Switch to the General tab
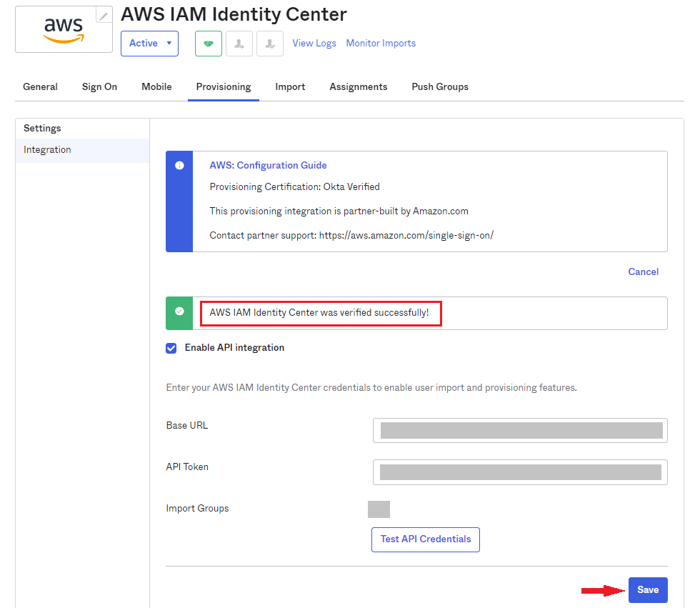The image size is (700, 608). tap(40, 86)
